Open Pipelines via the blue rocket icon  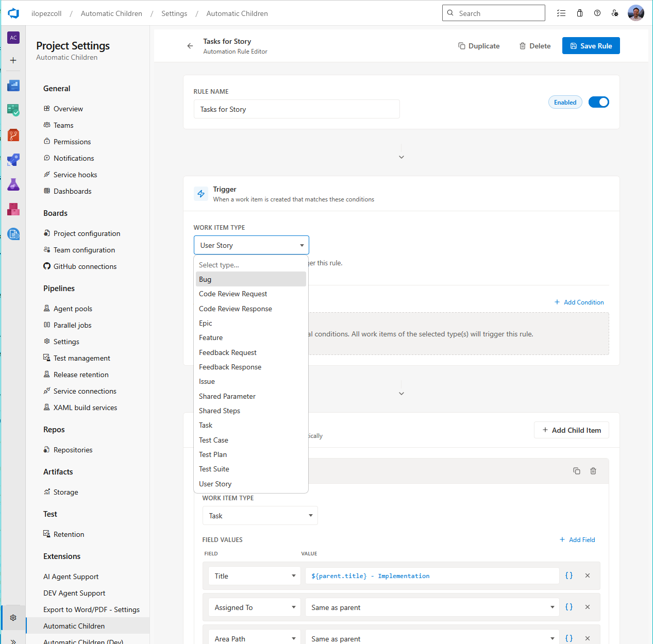click(13, 160)
